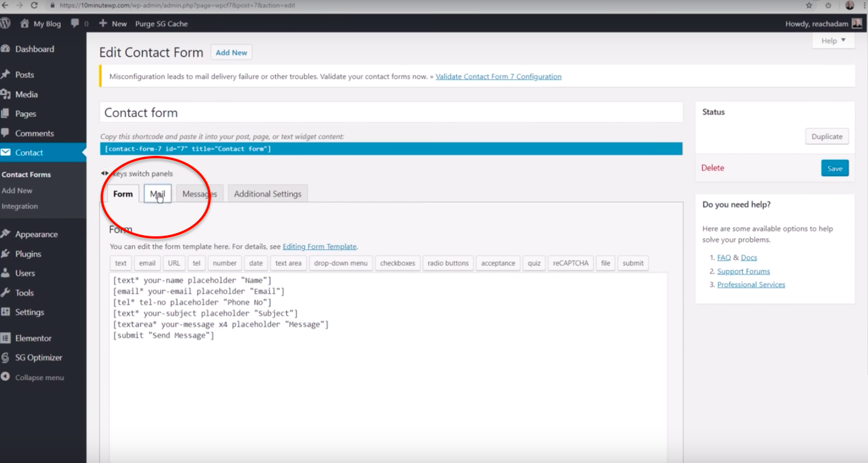Open Dashboard from the sidebar

click(x=34, y=49)
